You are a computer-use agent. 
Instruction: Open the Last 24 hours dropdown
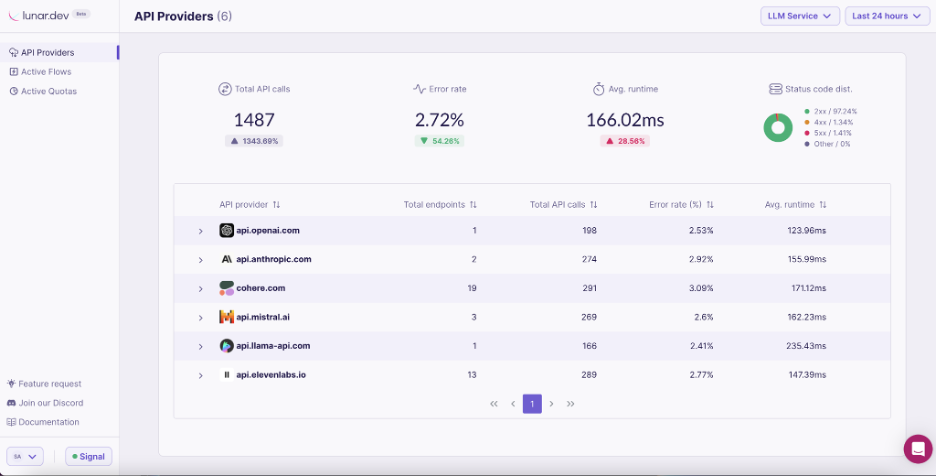point(887,16)
